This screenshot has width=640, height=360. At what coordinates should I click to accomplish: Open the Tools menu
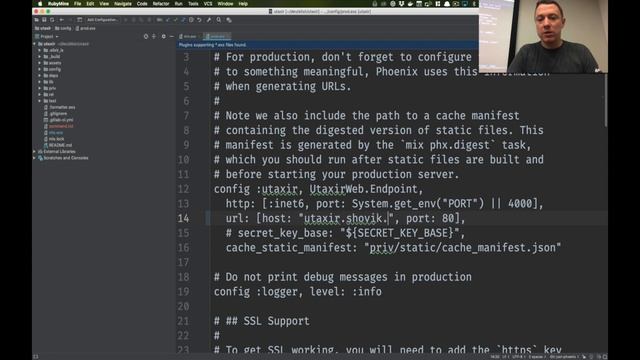point(193,4)
